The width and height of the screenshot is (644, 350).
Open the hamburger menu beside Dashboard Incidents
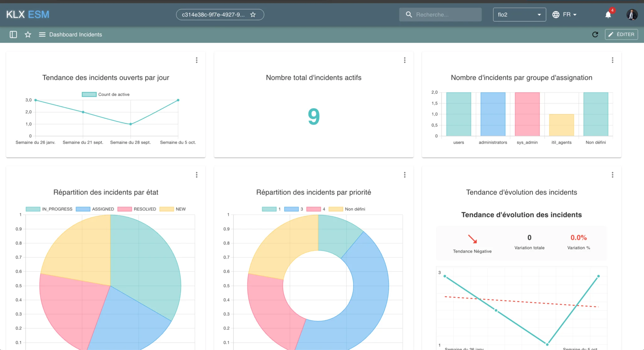[42, 35]
